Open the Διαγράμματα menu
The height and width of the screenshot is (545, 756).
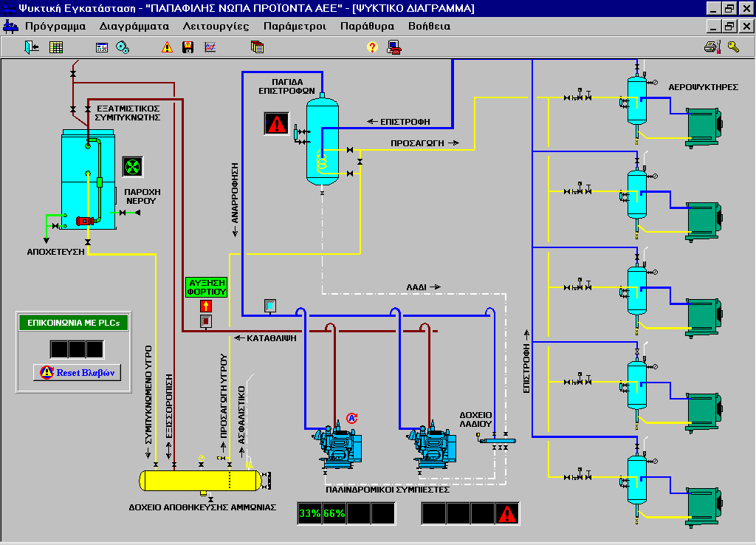(134, 26)
